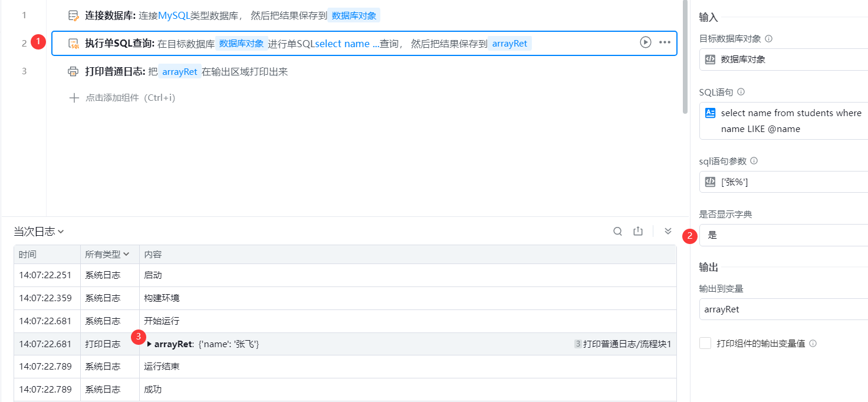Image resolution: width=868 pixels, height=402 pixels.
Task: Open the 当次日志 dropdown
Action: click(39, 232)
